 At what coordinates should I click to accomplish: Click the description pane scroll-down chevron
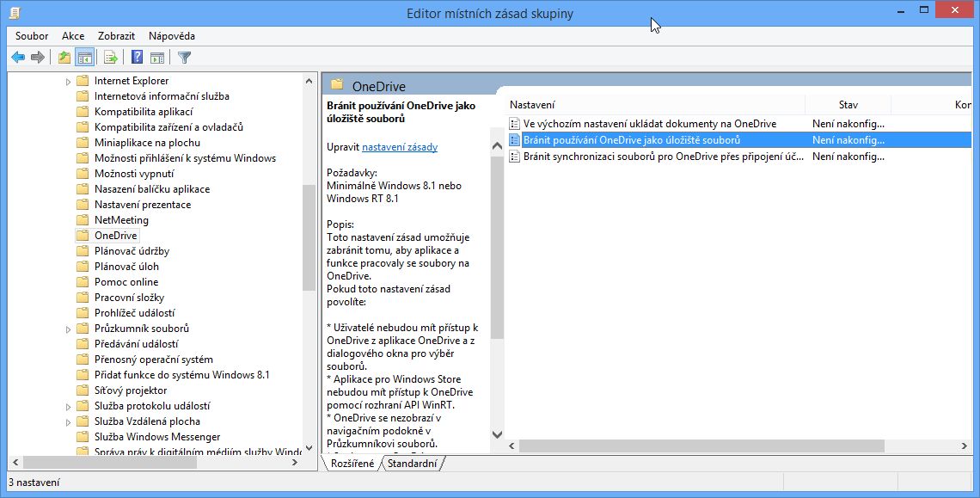497,434
